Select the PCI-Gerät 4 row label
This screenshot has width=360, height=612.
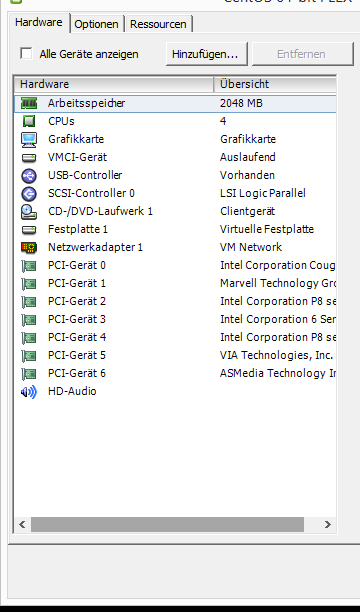tap(77, 337)
